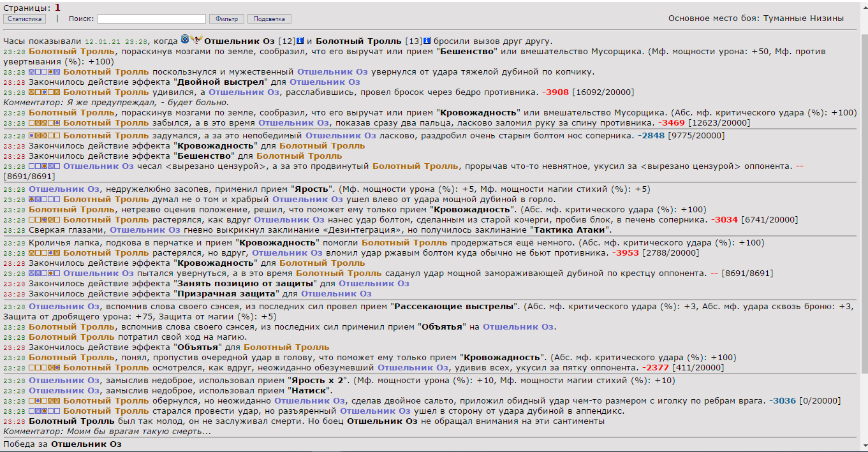Viewport: 868px width, 452px height.
Task: Click hit-zone icon on the -3036 damage row
Action: [45, 401]
